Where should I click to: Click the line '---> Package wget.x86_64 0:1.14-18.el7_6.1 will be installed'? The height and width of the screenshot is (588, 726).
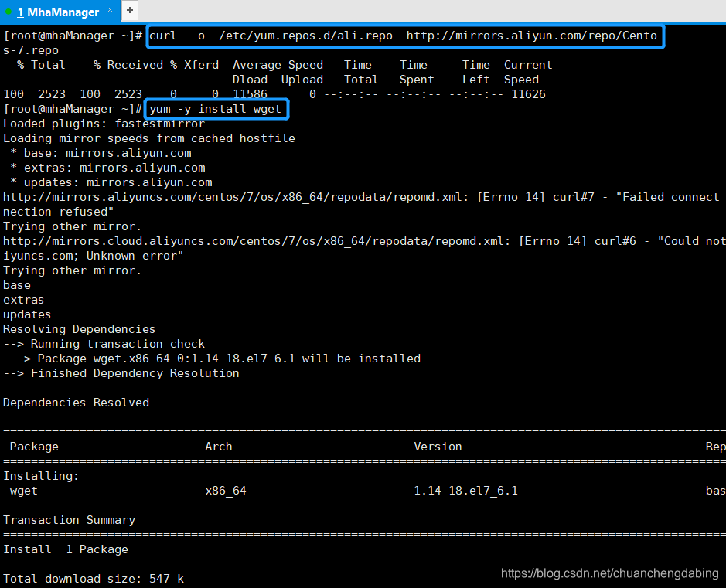[x=212, y=359]
